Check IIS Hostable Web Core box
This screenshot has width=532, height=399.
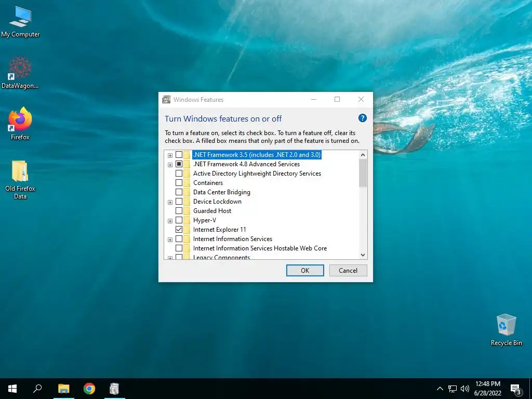point(179,248)
